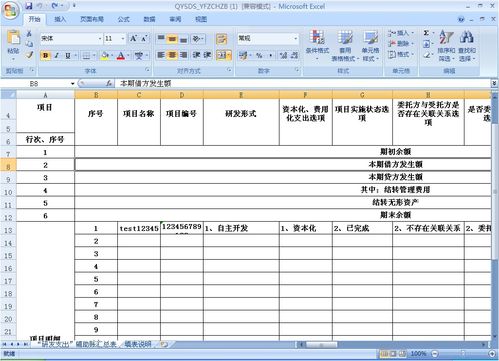
Task: Click the Accounting Number Format icon
Action: pos(243,55)
